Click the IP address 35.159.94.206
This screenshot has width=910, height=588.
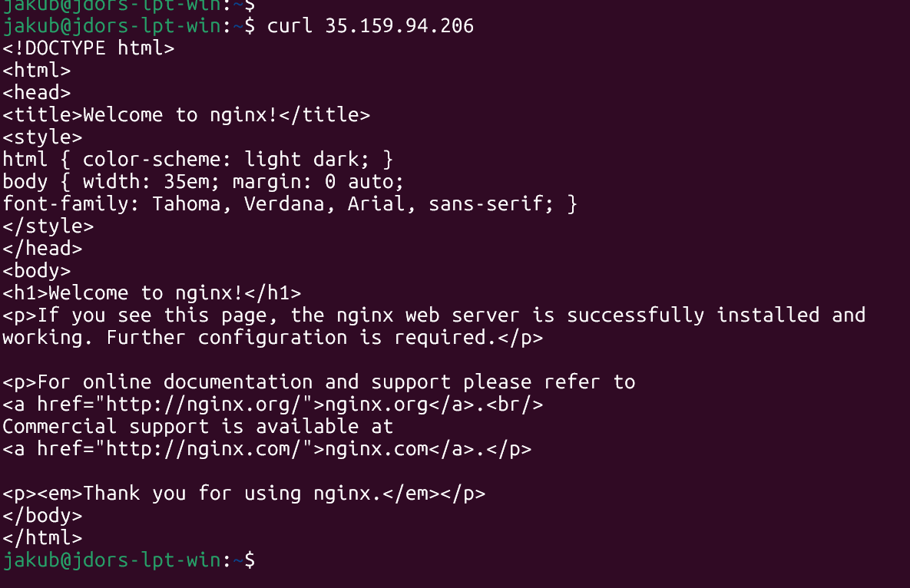(399, 26)
